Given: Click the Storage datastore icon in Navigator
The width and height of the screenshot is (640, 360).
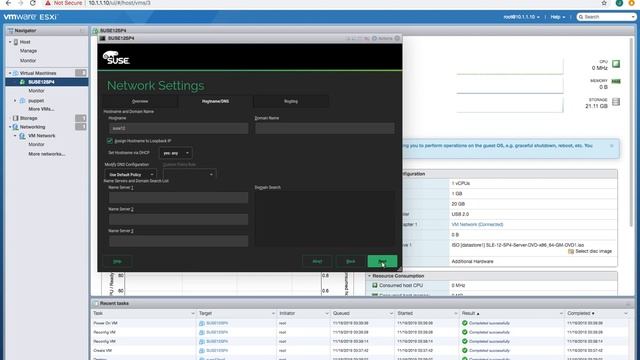Looking at the screenshot, I should click(16, 118).
